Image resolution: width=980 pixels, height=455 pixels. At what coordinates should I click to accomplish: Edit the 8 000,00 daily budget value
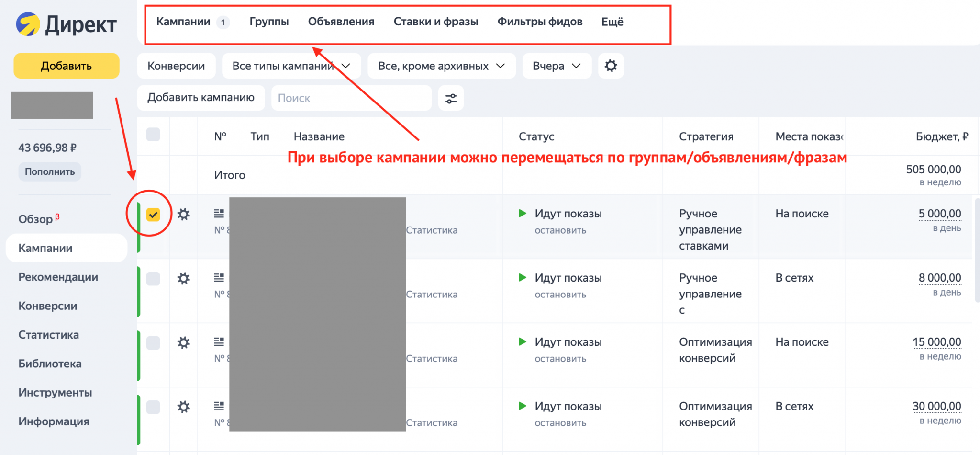pyautogui.click(x=940, y=278)
